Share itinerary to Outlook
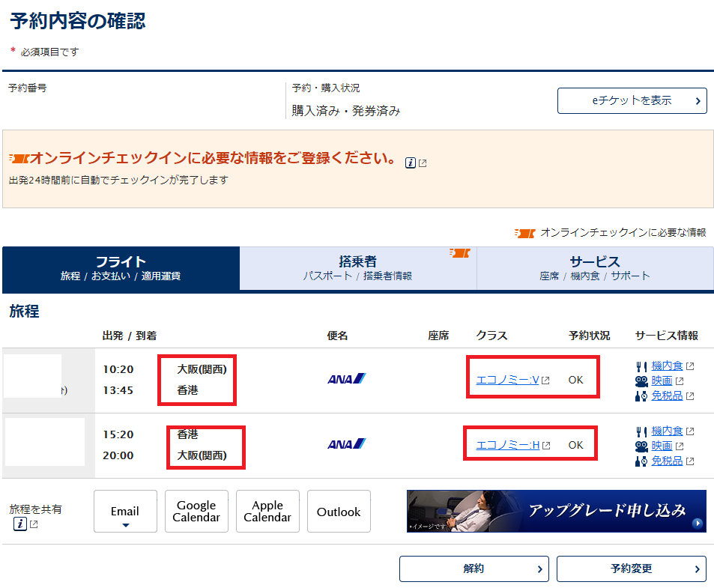Image resolution: width=714 pixels, height=588 pixels. (339, 512)
